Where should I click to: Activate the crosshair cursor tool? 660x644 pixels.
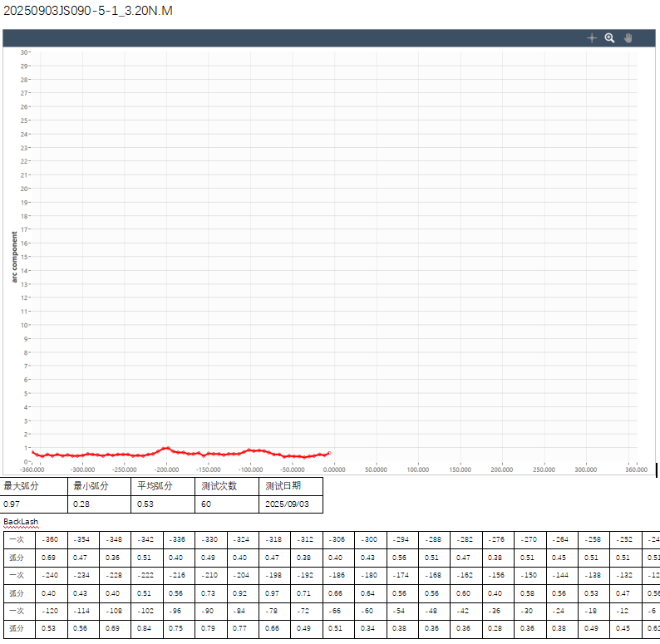click(x=592, y=38)
